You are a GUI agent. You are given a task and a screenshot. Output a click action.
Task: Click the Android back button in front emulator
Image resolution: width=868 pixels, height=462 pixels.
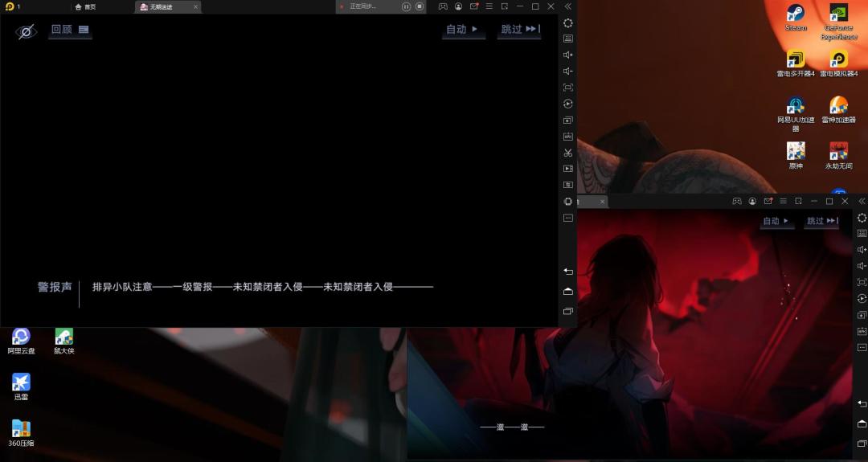point(568,271)
